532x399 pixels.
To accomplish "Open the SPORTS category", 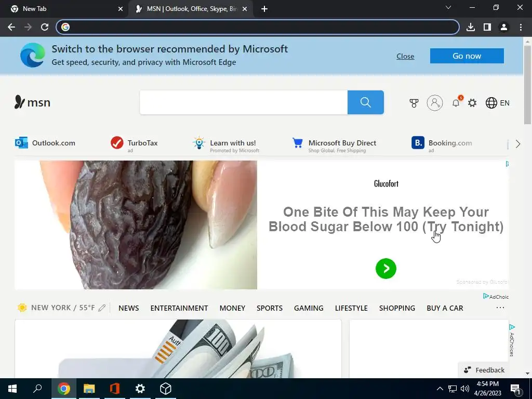I will click(x=270, y=308).
